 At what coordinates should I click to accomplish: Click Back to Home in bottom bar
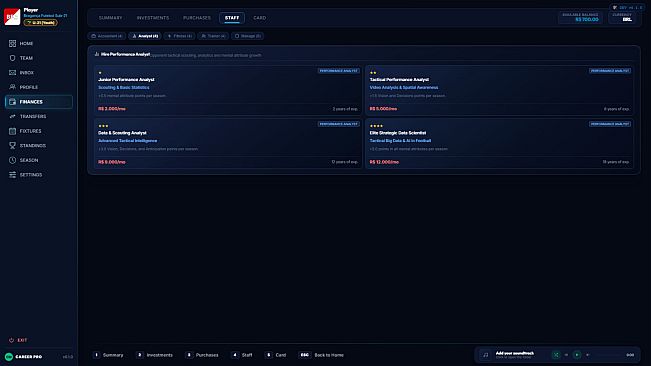point(322,355)
